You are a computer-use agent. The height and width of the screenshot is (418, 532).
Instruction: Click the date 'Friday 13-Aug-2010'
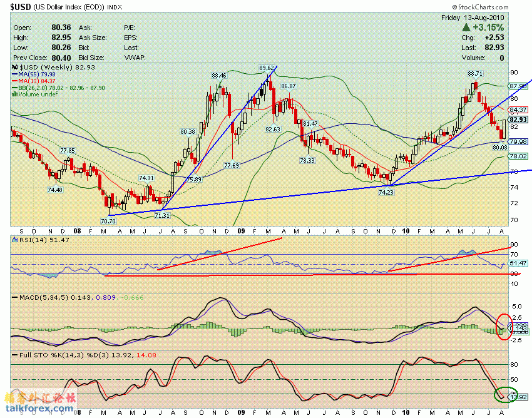(473, 18)
